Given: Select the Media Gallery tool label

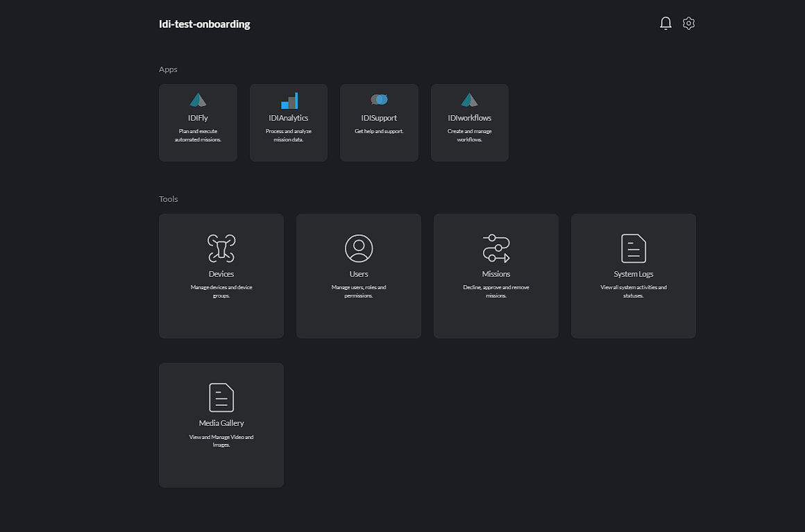Looking at the screenshot, I should [x=221, y=423].
